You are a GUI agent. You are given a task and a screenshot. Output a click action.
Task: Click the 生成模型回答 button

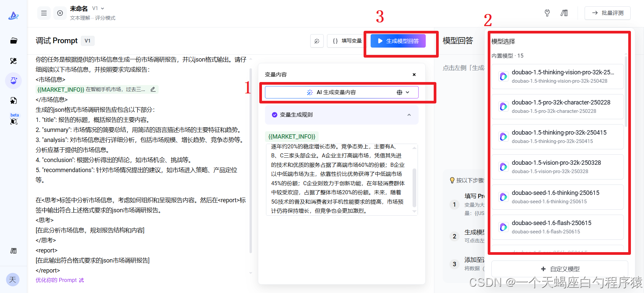click(x=398, y=41)
